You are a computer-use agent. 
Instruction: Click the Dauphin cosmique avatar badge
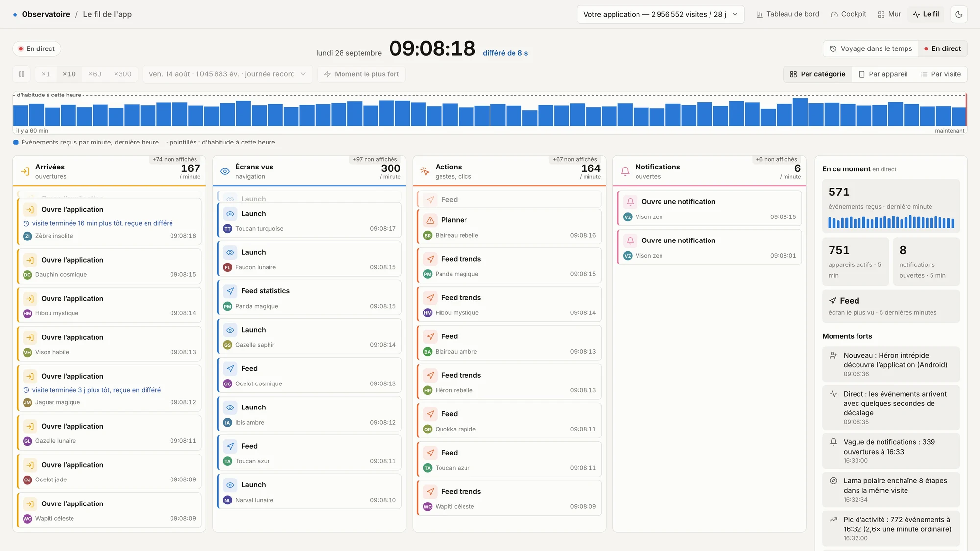pos(27,275)
